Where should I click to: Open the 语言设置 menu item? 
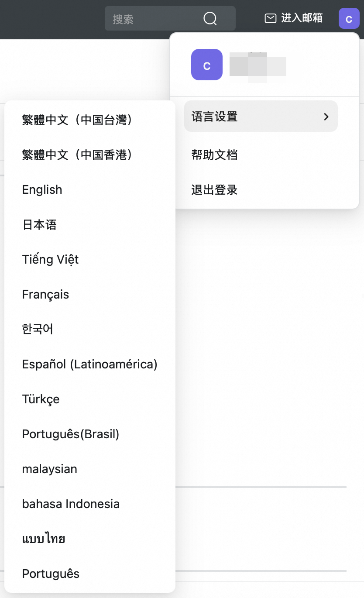(x=215, y=117)
